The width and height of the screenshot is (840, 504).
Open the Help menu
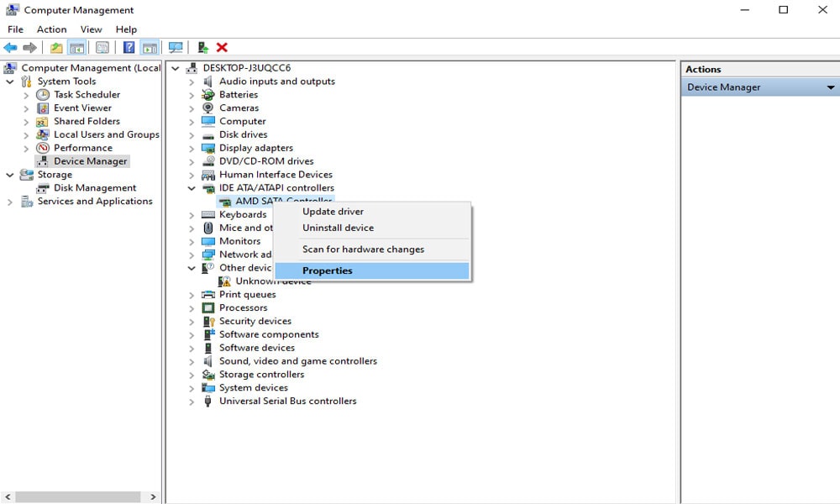click(x=127, y=29)
